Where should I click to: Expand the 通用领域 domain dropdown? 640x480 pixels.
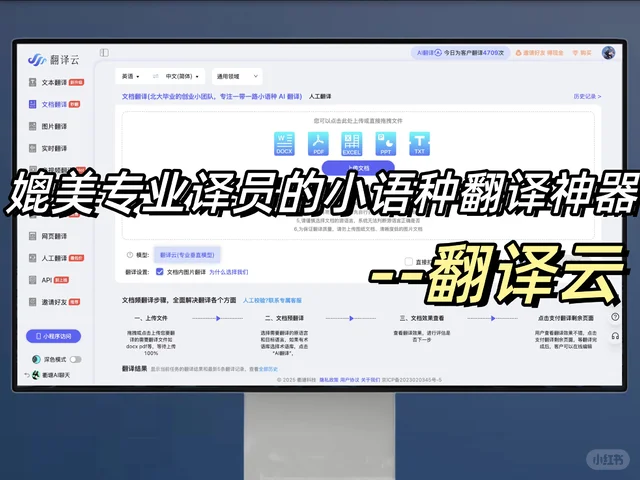click(x=238, y=76)
